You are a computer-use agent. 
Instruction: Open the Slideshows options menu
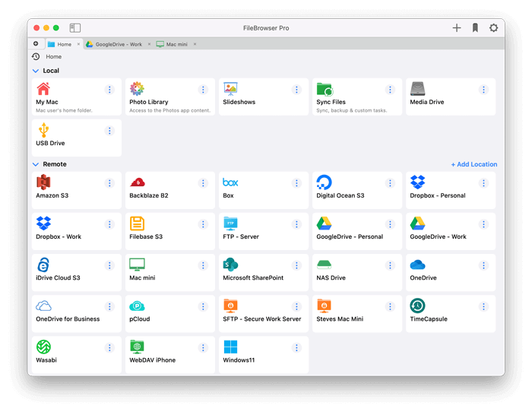point(296,90)
